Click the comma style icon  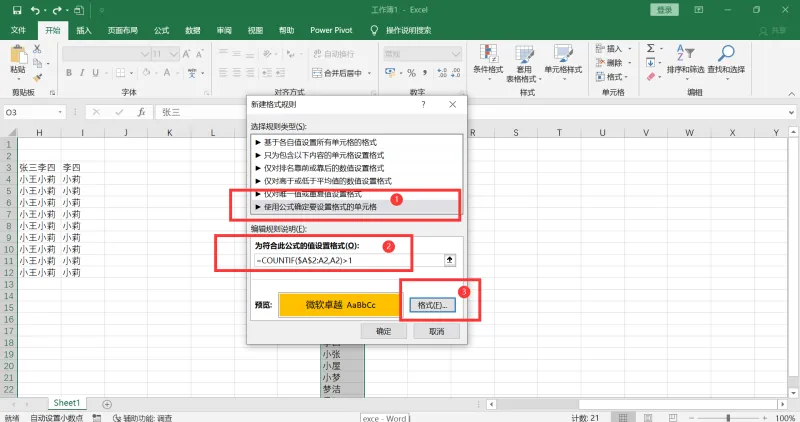[x=424, y=73]
